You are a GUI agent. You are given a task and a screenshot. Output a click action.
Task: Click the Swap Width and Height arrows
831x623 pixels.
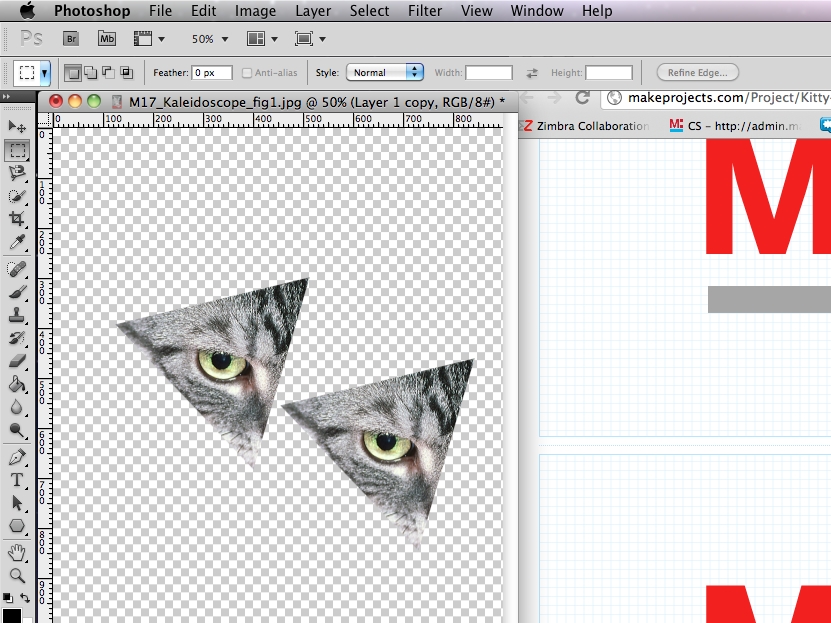532,73
